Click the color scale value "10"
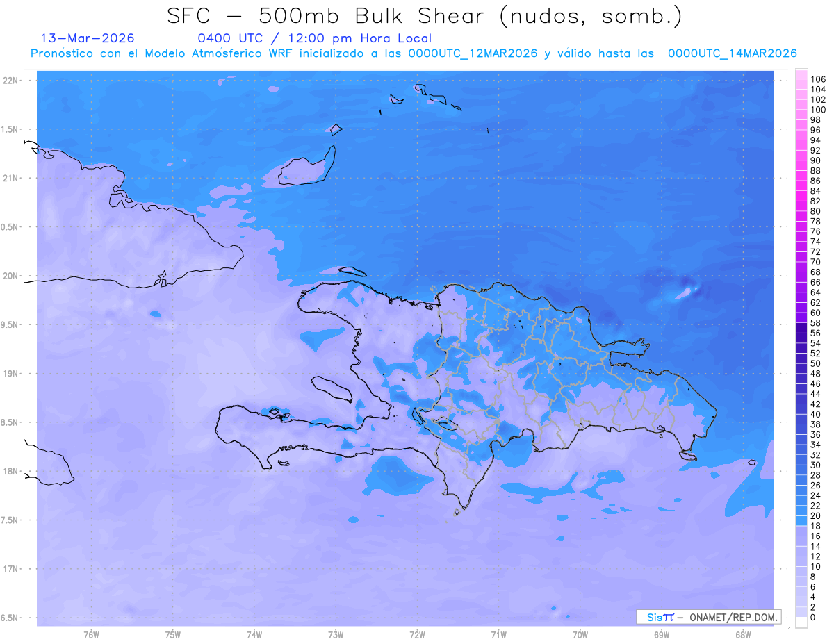The width and height of the screenshot is (834, 644). [816, 567]
